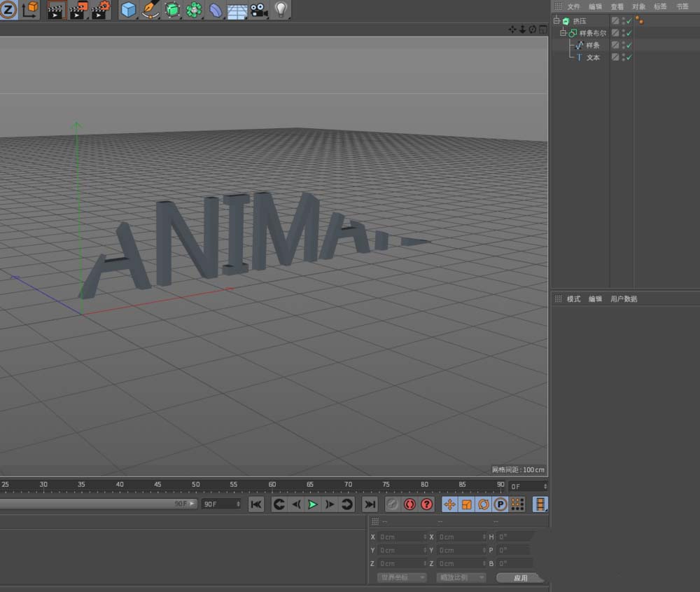This screenshot has height=592, width=700.
Task: Collapse the 挤压 tree node
Action: pos(557,21)
